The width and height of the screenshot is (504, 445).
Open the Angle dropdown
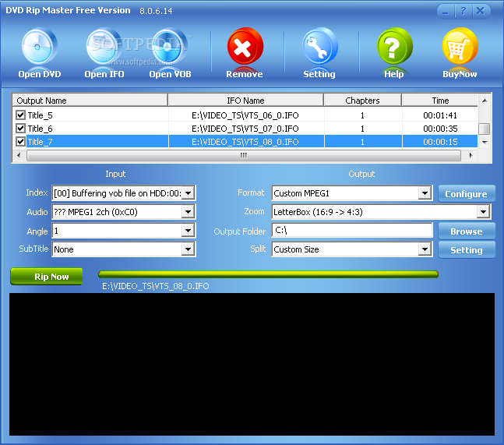tap(189, 231)
